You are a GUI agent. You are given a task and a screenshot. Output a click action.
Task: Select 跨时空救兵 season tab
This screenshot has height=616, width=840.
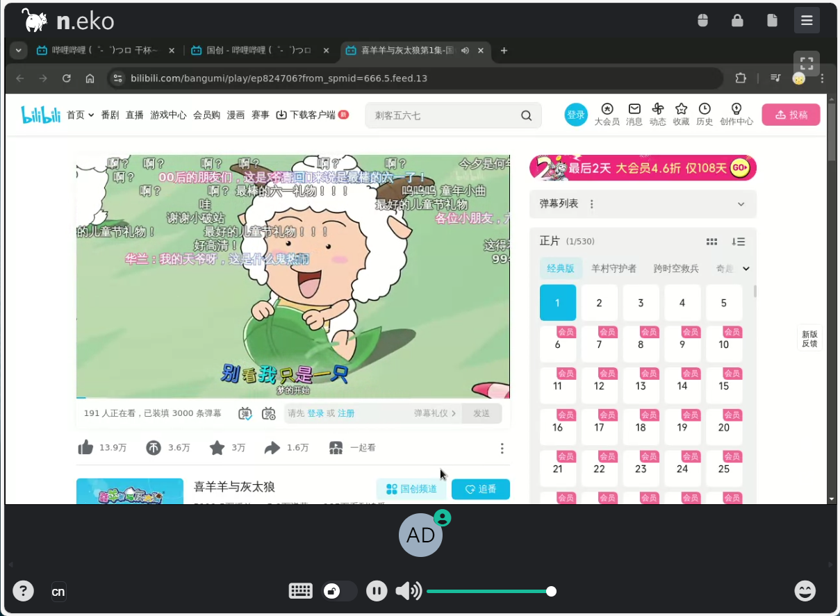tap(676, 269)
